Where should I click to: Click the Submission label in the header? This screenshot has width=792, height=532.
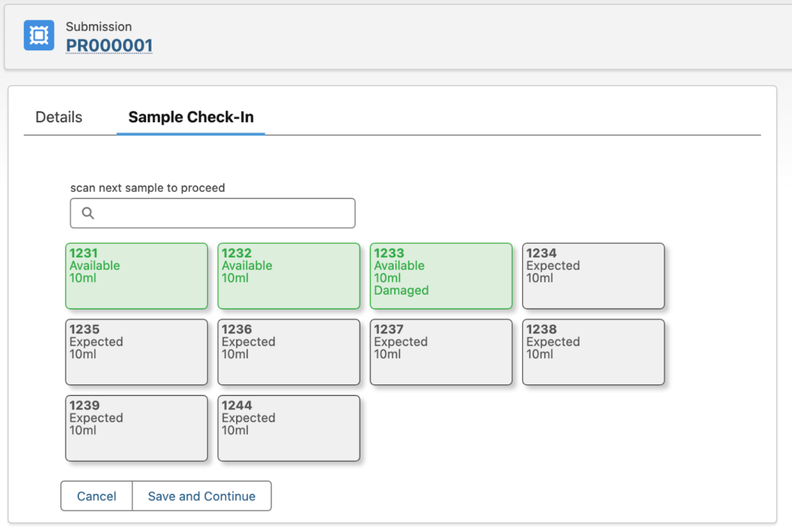99,26
